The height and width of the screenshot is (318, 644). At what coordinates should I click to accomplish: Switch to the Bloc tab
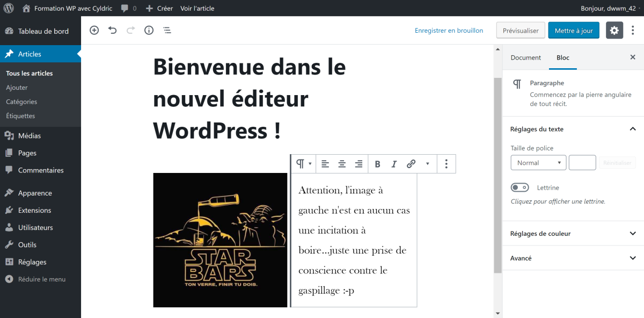pyautogui.click(x=563, y=57)
